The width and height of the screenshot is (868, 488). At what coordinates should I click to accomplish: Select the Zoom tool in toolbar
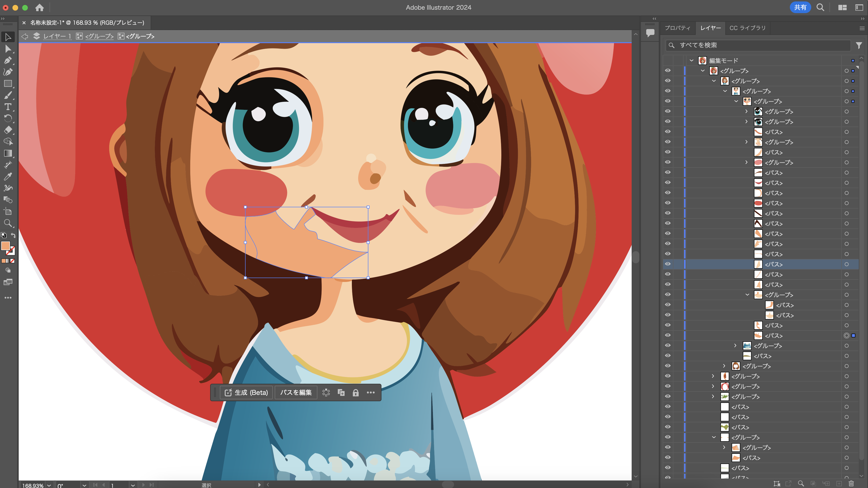point(8,223)
